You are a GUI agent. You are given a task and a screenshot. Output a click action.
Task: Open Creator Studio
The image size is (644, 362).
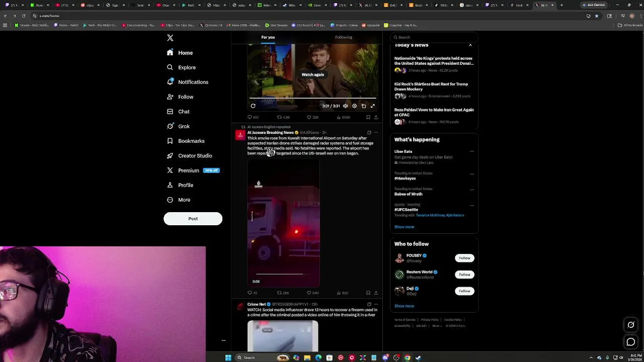[x=190, y=156]
